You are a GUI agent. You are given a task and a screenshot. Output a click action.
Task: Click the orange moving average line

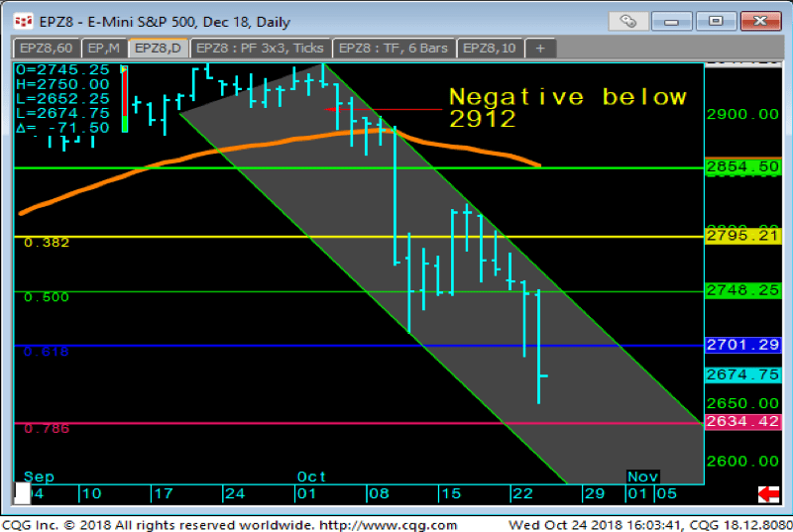tap(198, 159)
